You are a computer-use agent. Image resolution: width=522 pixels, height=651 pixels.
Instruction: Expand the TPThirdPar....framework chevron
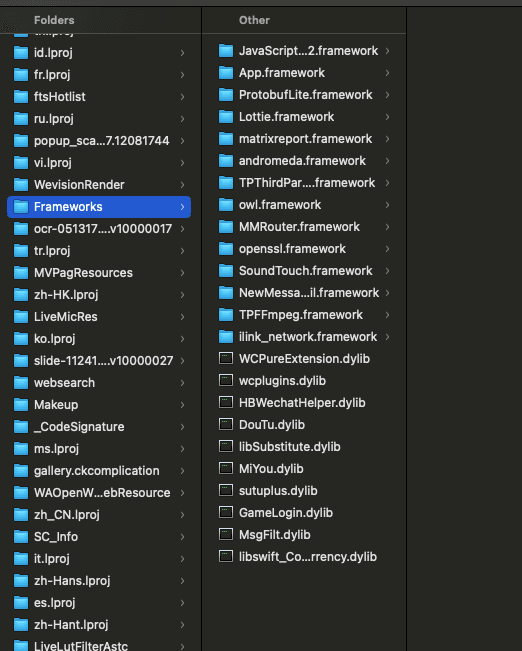(x=387, y=183)
